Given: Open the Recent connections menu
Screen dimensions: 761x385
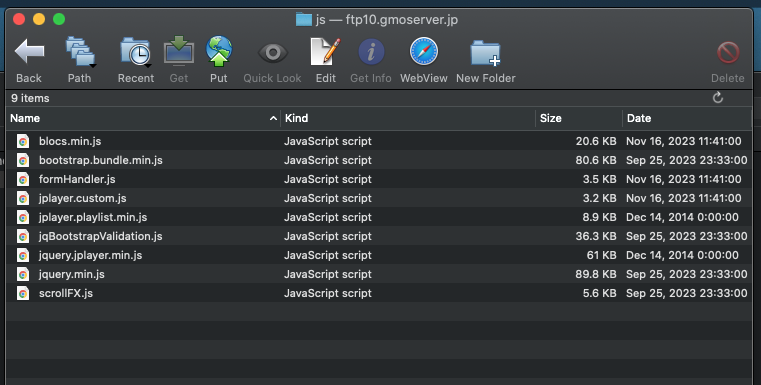Looking at the screenshot, I should click(135, 51).
